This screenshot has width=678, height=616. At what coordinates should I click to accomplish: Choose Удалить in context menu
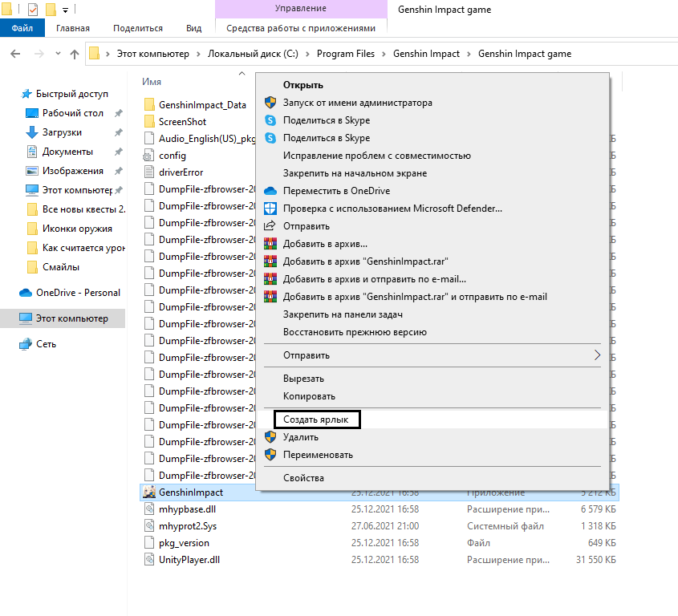pos(301,437)
